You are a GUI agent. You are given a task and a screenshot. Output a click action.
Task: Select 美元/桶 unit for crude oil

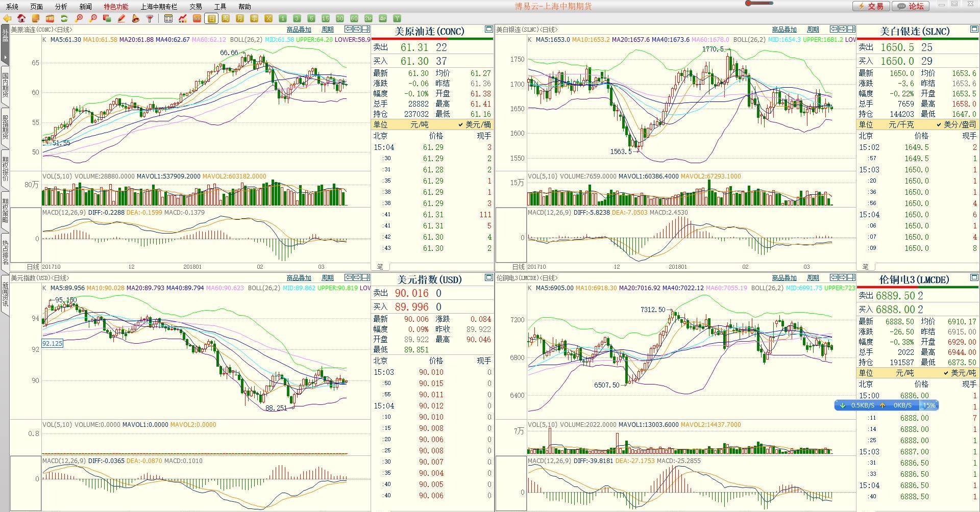pos(475,125)
